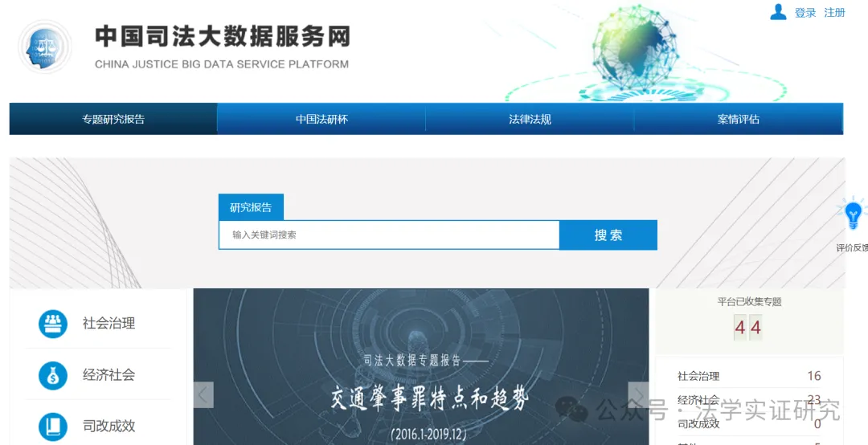Click the lightbulb 评价反馈 feedback icon
The image size is (868, 445).
click(853, 214)
